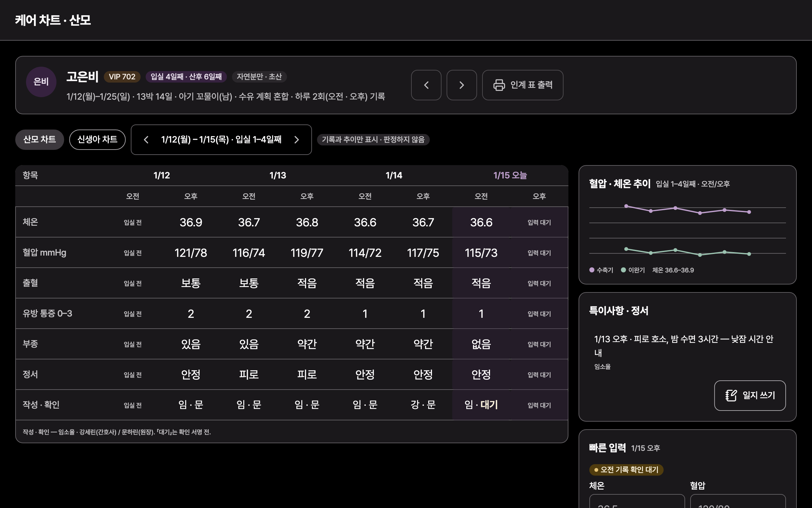This screenshot has width=812, height=508.
Task: Select the blood pressure value 116/74
Action: (249, 253)
